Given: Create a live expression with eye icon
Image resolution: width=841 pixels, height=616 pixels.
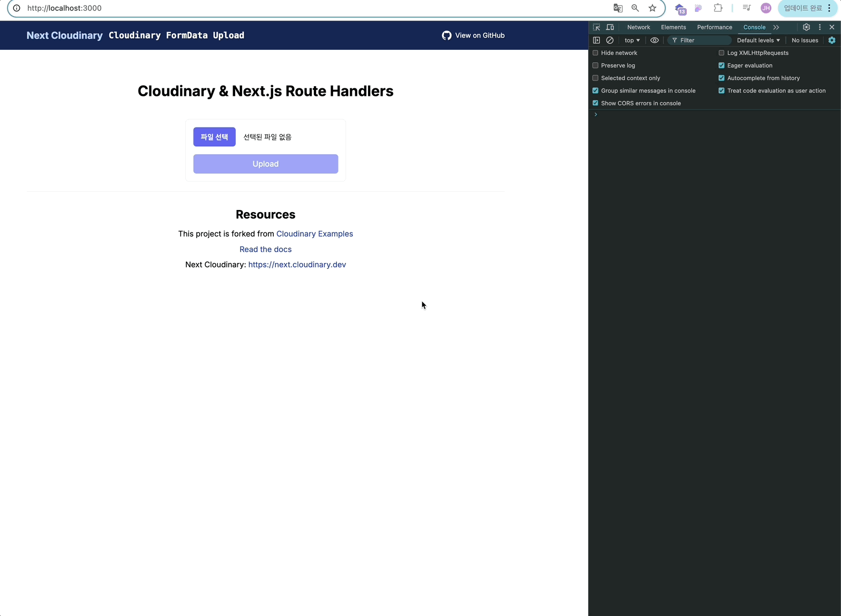Looking at the screenshot, I should point(655,40).
